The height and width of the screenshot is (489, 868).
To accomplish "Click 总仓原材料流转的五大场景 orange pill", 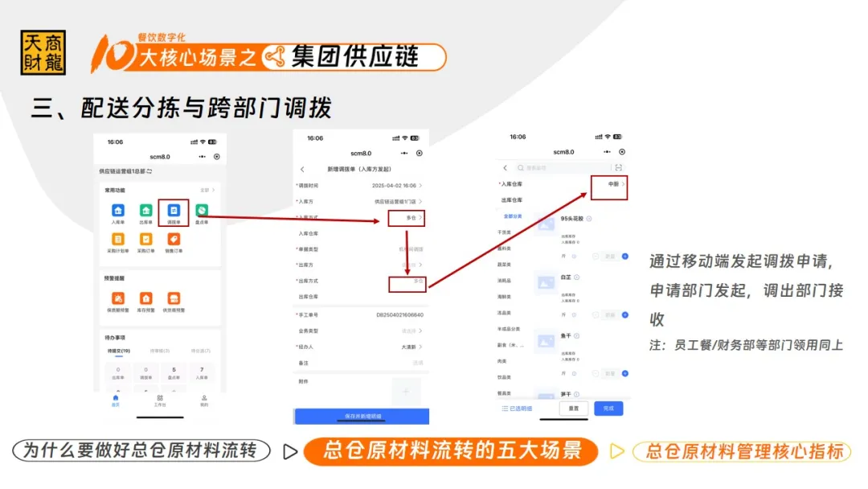I will pyautogui.click(x=451, y=450).
